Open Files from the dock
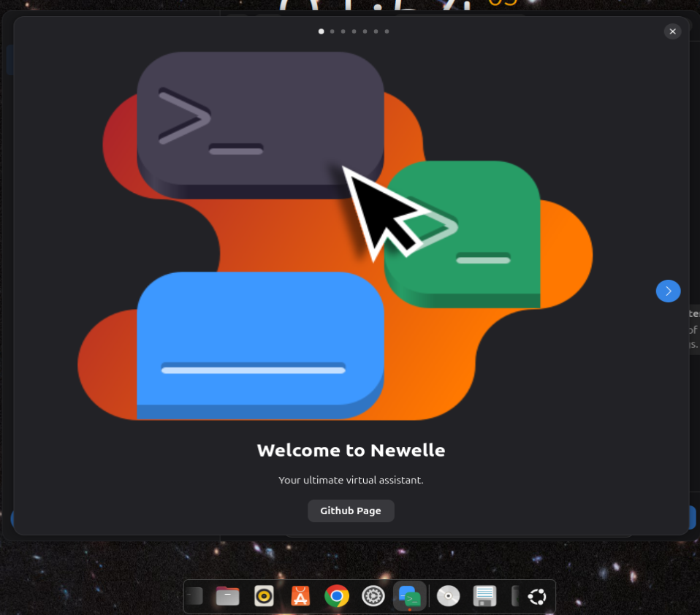Image resolution: width=700 pixels, height=615 pixels. pos(228,596)
